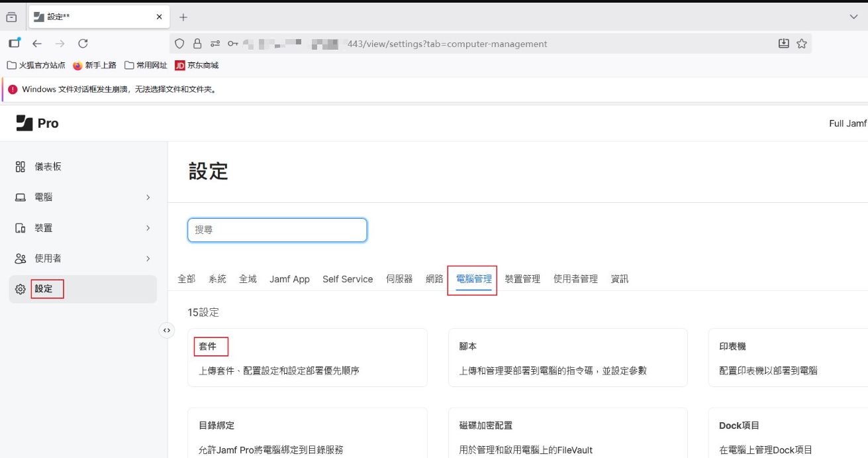Screen dimensions: 868x458
Task: Open list all tabs dropdown arrow
Action: pyautogui.click(x=853, y=17)
